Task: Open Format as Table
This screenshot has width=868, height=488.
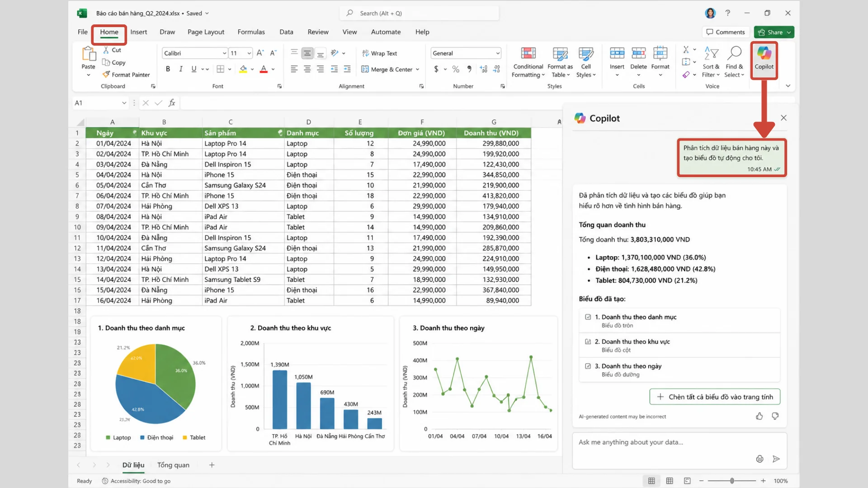Action: pyautogui.click(x=560, y=62)
